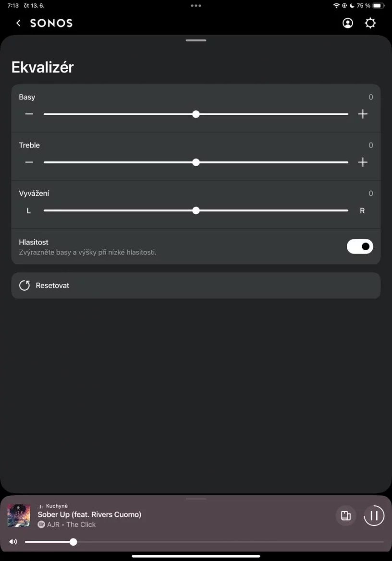Open the account profile icon

click(x=348, y=23)
